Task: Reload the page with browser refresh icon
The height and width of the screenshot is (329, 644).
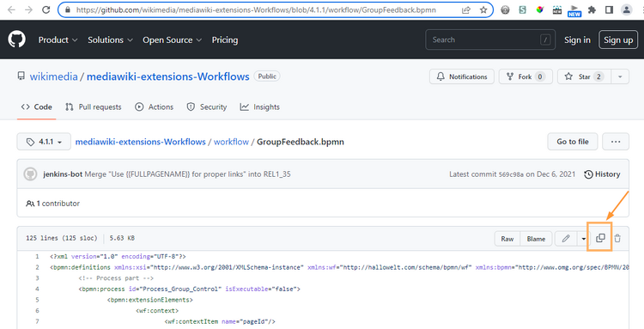Action: (x=46, y=9)
